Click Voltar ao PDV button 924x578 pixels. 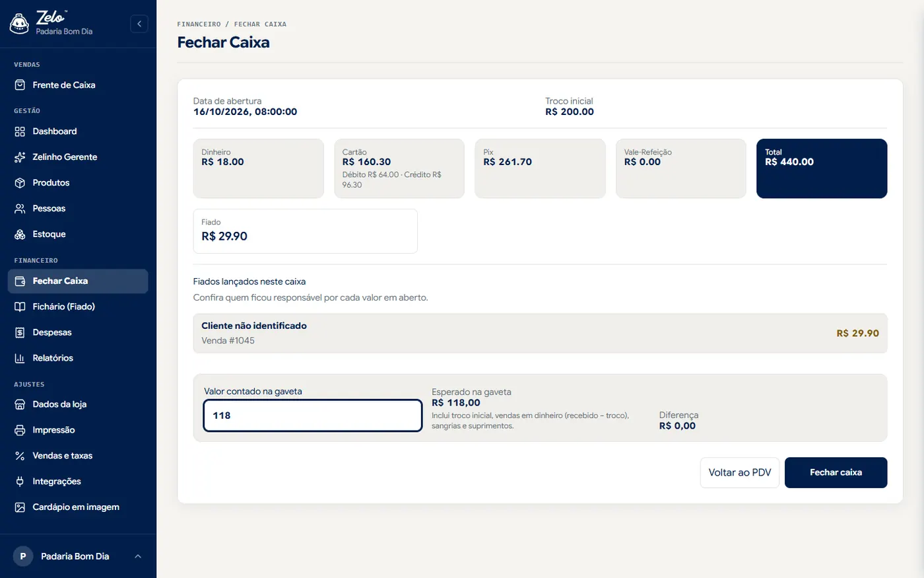tap(740, 473)
